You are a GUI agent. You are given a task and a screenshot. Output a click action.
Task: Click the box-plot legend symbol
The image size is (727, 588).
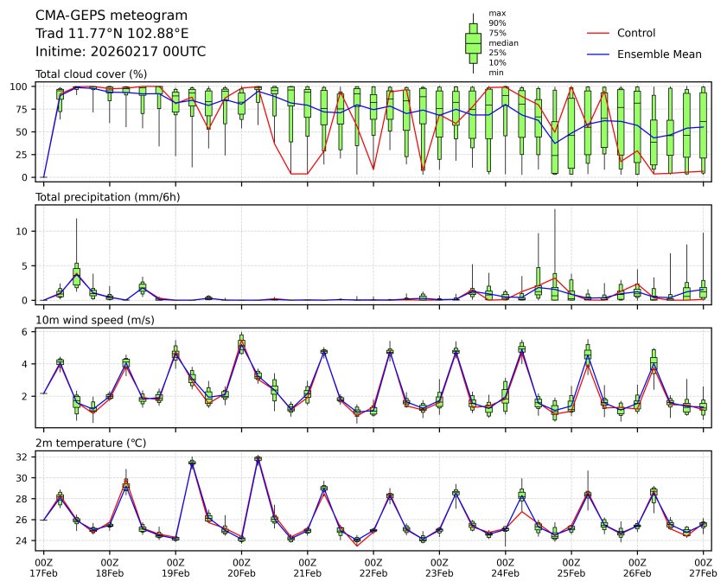[473, 43]
